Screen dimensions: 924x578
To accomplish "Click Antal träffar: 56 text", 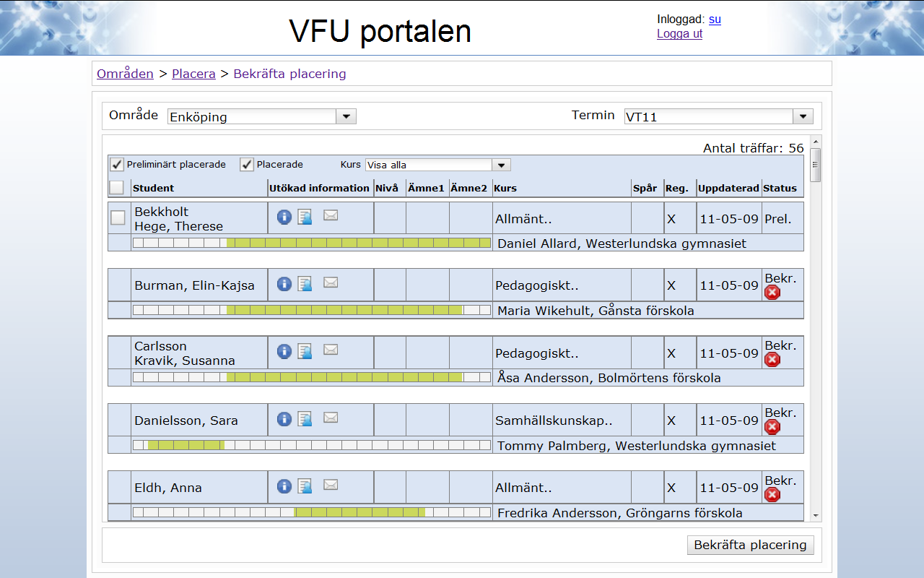I will pyautogui.click(x=754, y=148).
